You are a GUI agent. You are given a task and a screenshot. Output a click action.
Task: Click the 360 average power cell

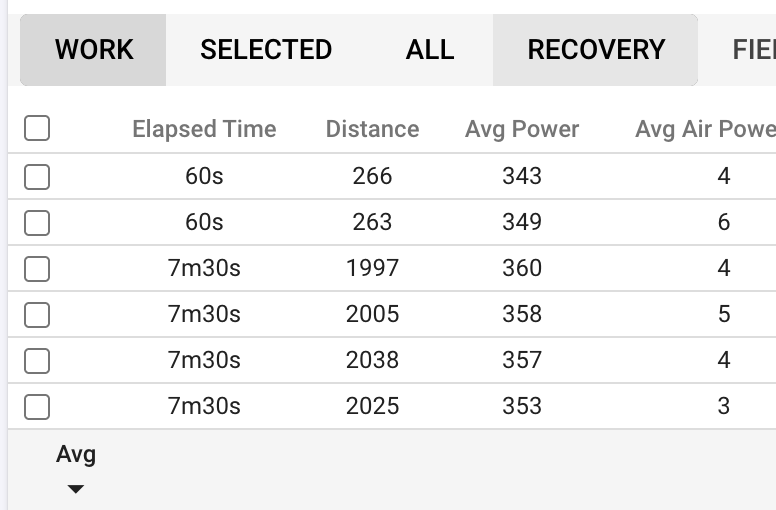tap(522, 268)
